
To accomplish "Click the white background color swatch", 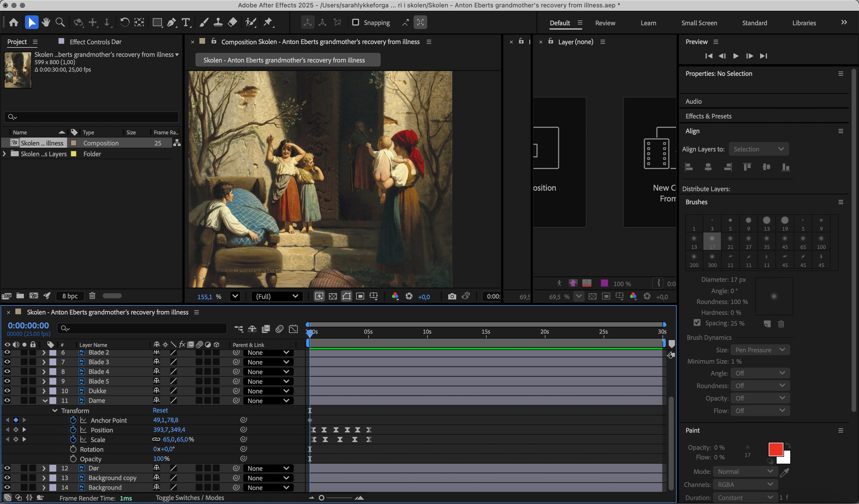I will (x=786, y=459).
